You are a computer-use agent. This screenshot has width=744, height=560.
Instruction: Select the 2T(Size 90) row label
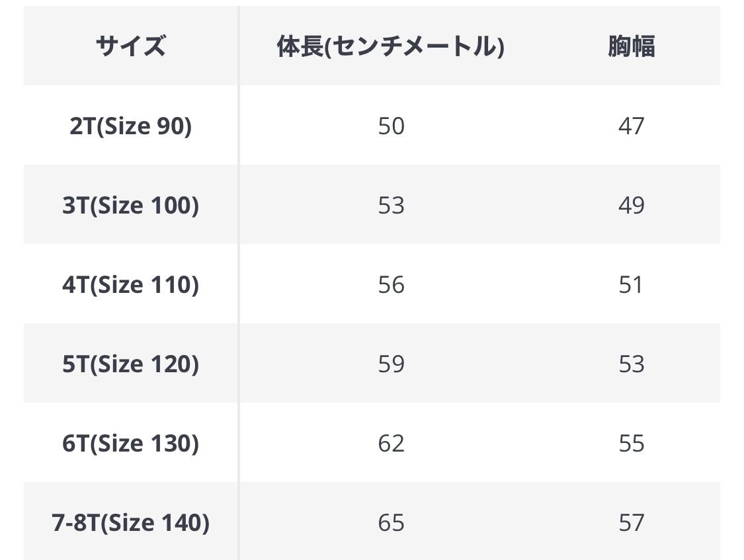130,126
